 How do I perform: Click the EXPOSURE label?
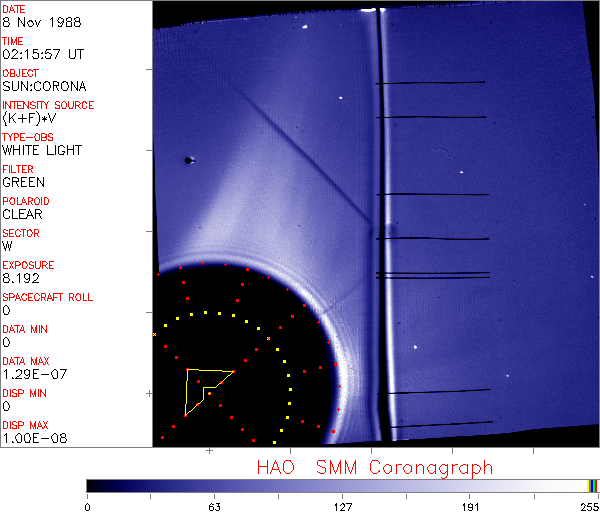click(28, 265)
